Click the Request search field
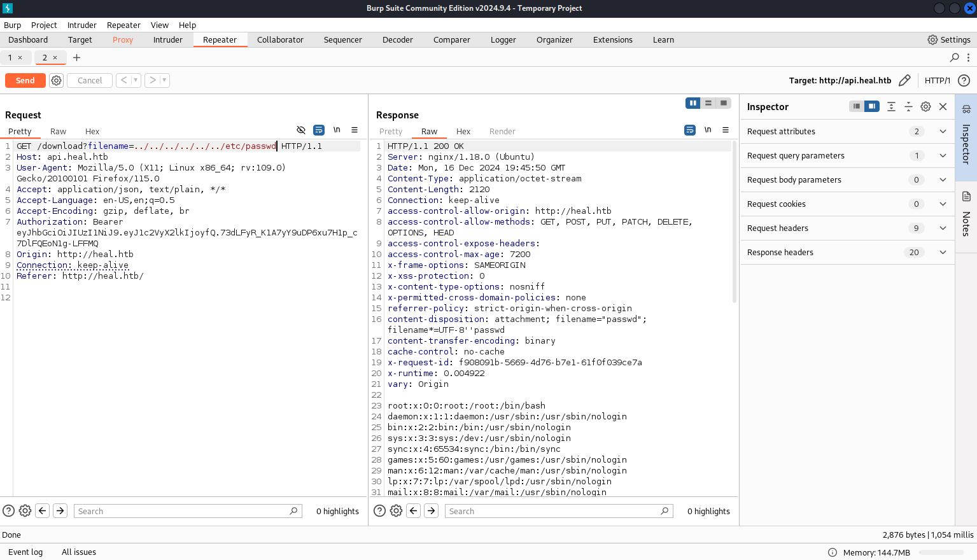977x560 pixels. click(x=188, y=511)
